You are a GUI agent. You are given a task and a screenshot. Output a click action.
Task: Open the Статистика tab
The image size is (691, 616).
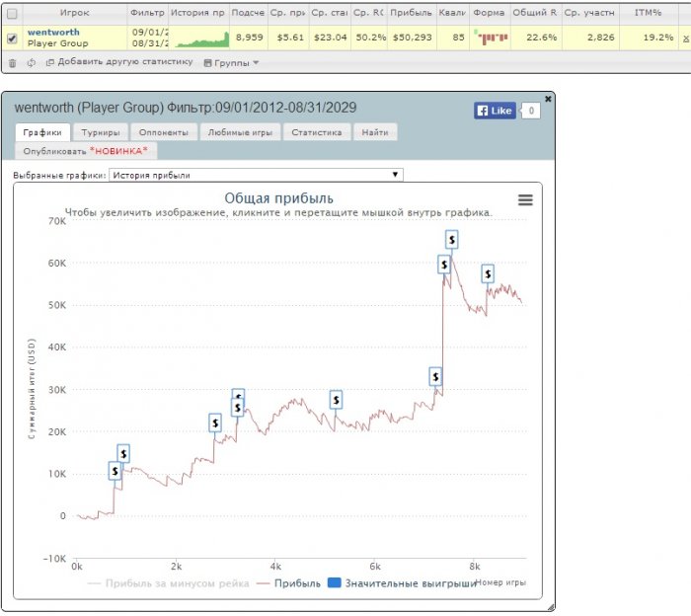pyautogui.click(x=317, y=131)
